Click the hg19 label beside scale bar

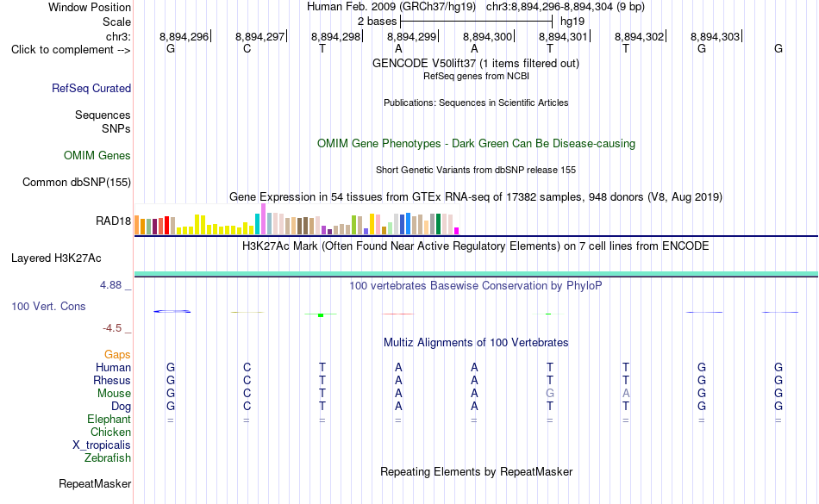click(572, 22)
